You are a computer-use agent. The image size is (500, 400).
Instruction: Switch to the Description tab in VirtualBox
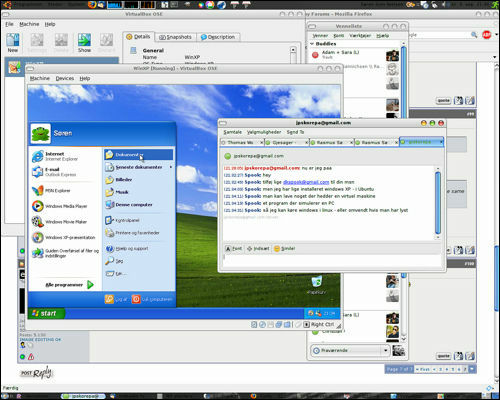[x=218, y=37]
